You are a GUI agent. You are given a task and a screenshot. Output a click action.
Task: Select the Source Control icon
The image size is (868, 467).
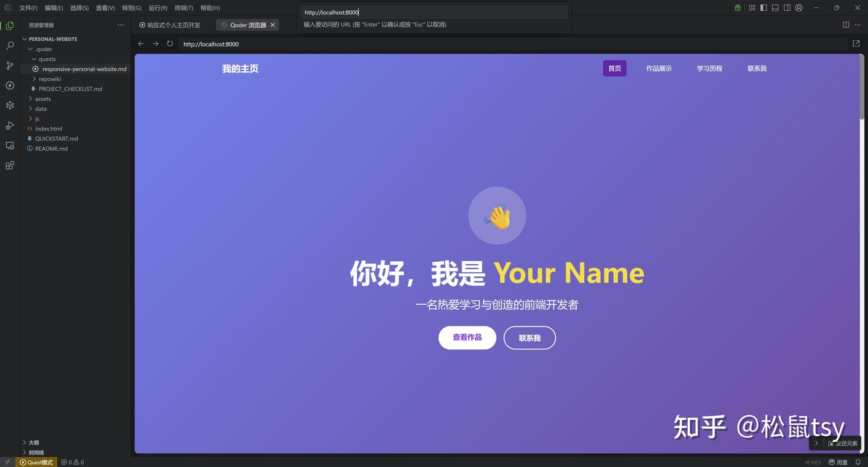(x=9, y=65)
